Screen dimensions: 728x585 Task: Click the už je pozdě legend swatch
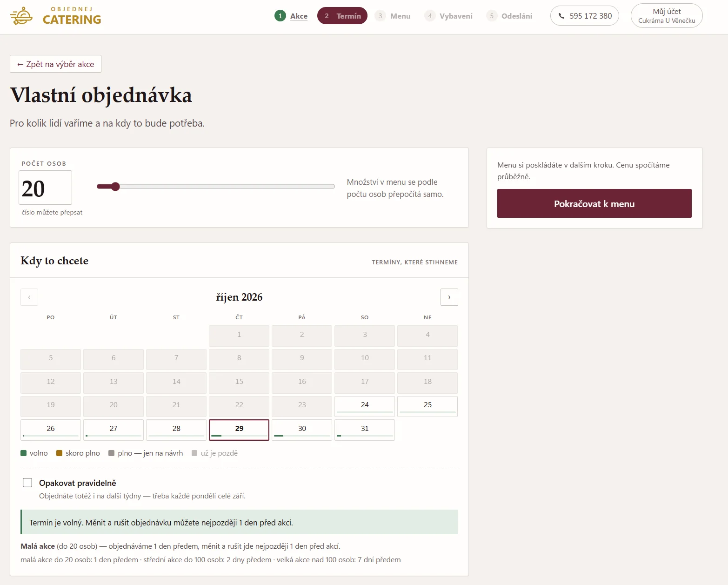pyautogui.click(x=194, y=453)
